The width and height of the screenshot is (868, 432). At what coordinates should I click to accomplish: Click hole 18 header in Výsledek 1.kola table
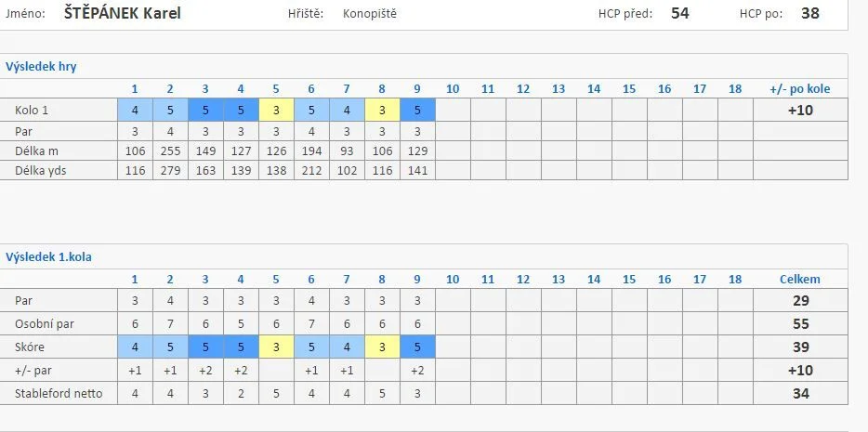pyautogui.click(x=735, y=279)
